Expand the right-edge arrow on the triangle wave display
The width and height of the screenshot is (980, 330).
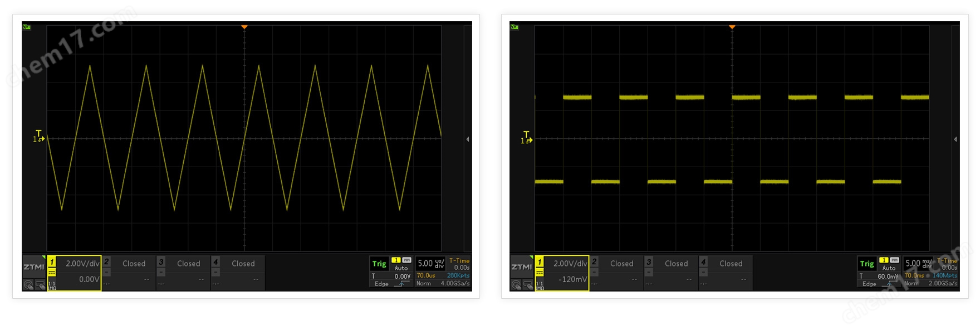tap(468, 139)
